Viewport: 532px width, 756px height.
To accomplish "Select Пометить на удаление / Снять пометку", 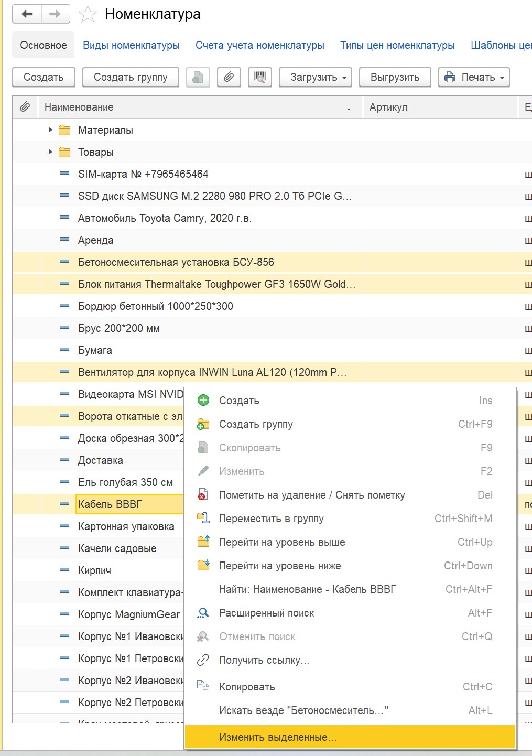I will [x=350, y=495].
